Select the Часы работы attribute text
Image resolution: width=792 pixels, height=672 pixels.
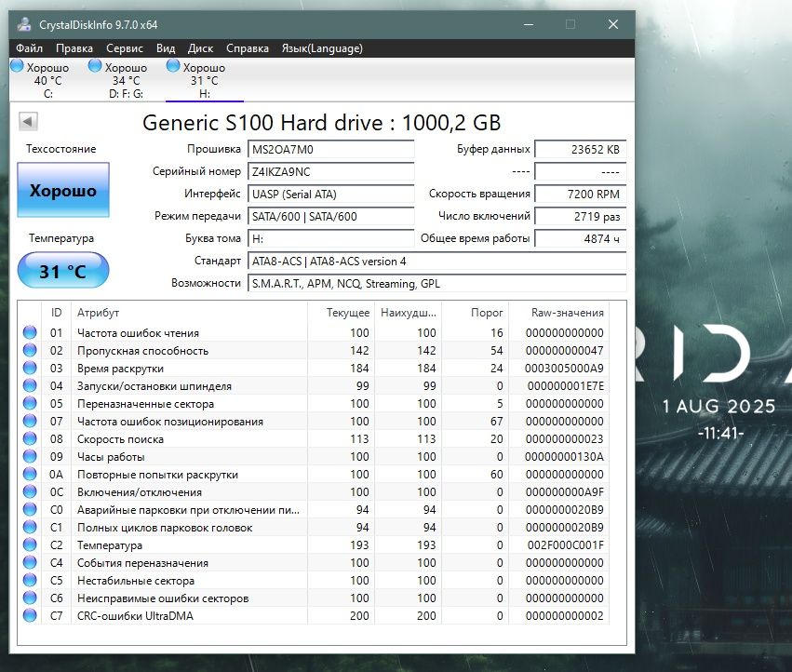pyautogui.click(x=111, y=457)
